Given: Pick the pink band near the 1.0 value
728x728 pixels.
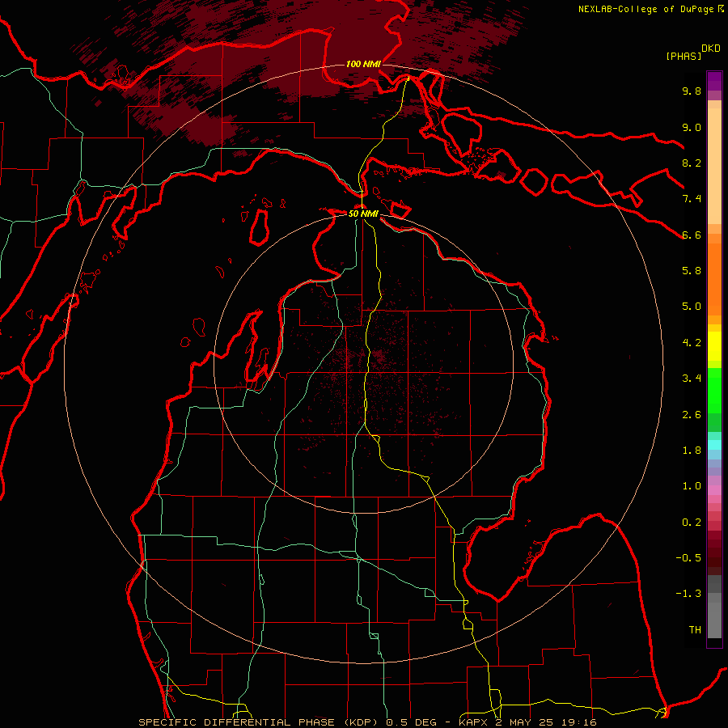Looking at the screenshot, I should coord(714,490).
